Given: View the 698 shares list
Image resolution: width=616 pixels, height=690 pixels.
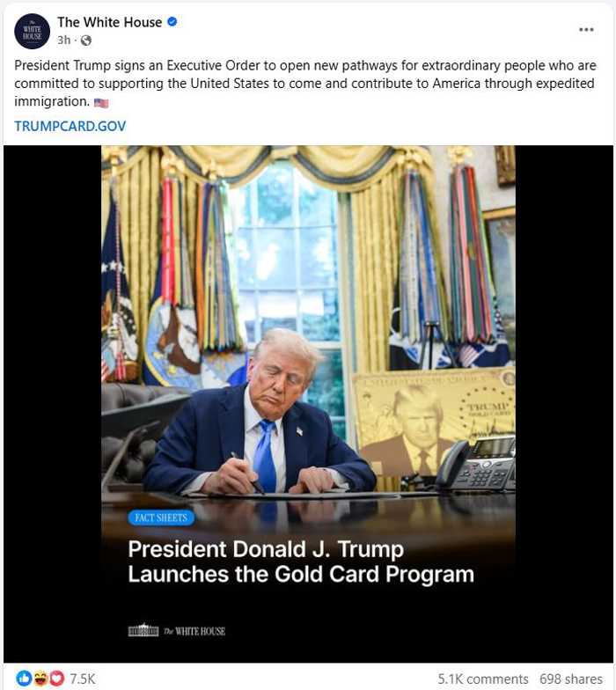Looking at the screenshot, I should coord(570,679).
